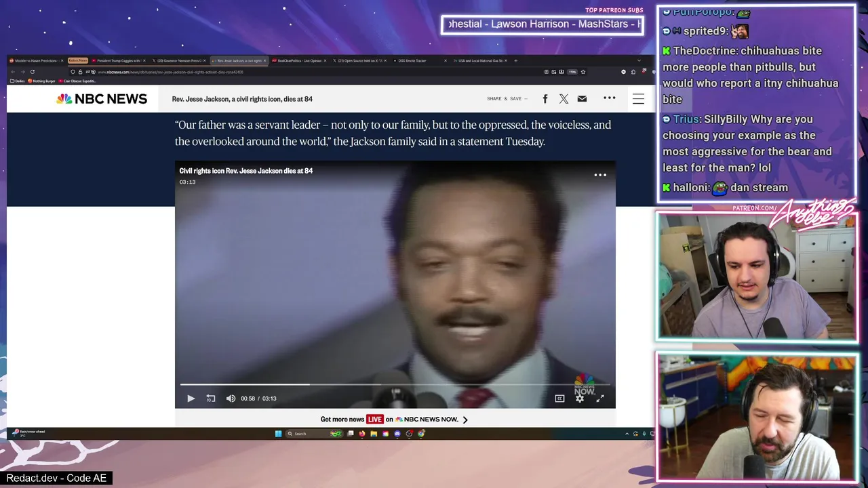Share the article by email
The image size is (868, 488).
[x=582, y=99]
